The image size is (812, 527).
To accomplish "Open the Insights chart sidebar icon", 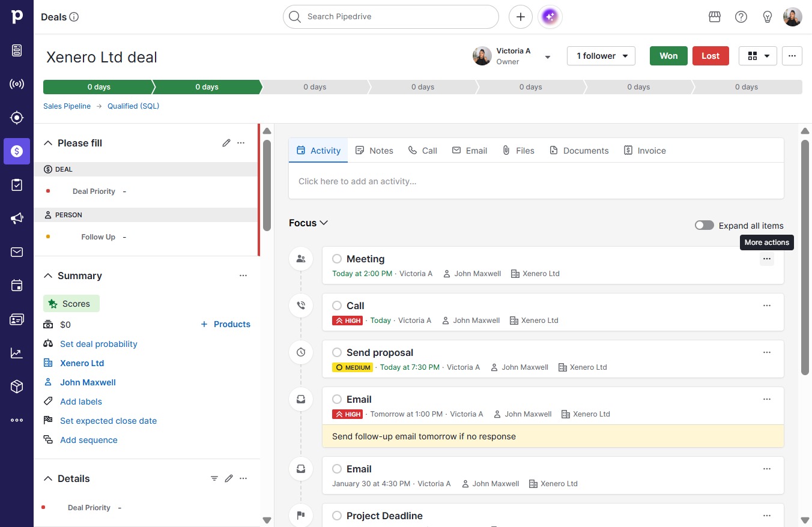I will click(x=17, y=353).
